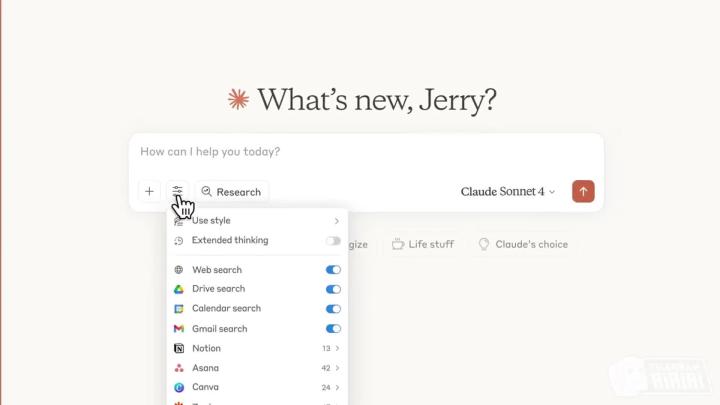Open the search and tools sliders icon
Image resolution: width=720 pixels, height=405 pixels.
point(177,191)
